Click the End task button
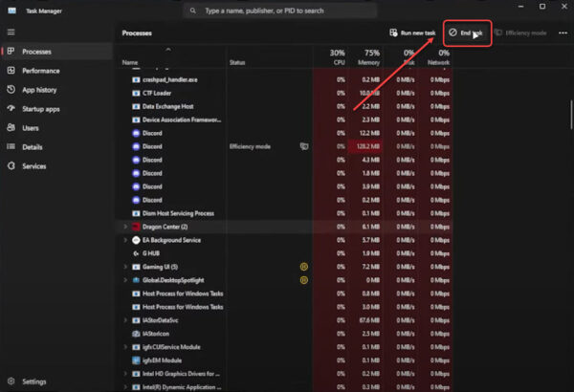 pyautogui.click(x=469, y=33)
